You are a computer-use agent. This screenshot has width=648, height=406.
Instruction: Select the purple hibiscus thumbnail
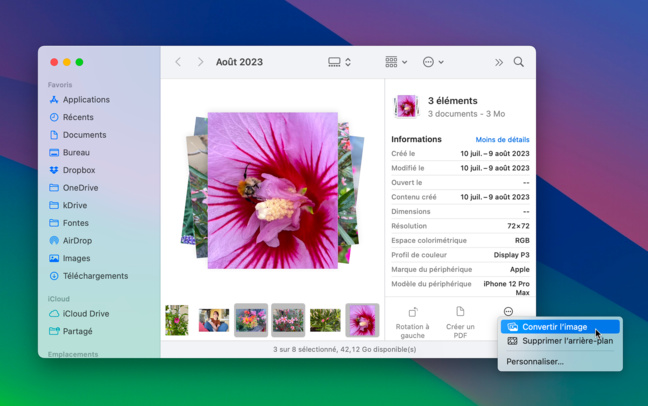pyautogui.click(x=362, y=320)
